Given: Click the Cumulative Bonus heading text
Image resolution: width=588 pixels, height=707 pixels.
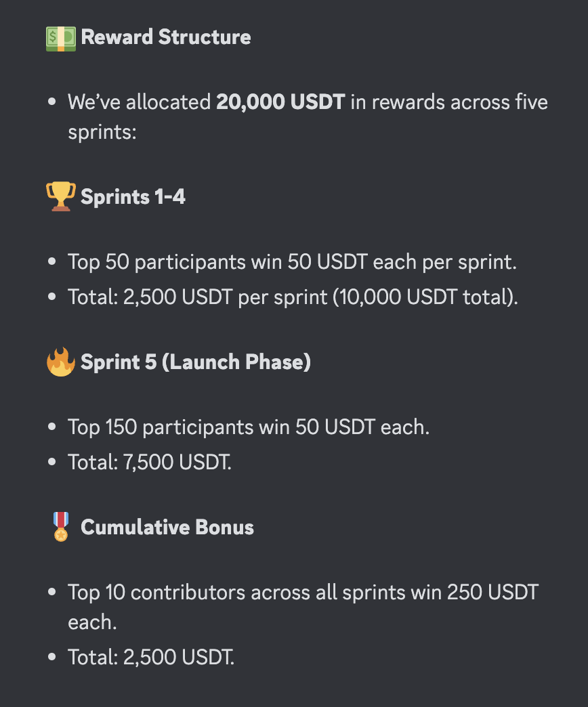Looking at the screenshot, I should [x=167, y=527].
